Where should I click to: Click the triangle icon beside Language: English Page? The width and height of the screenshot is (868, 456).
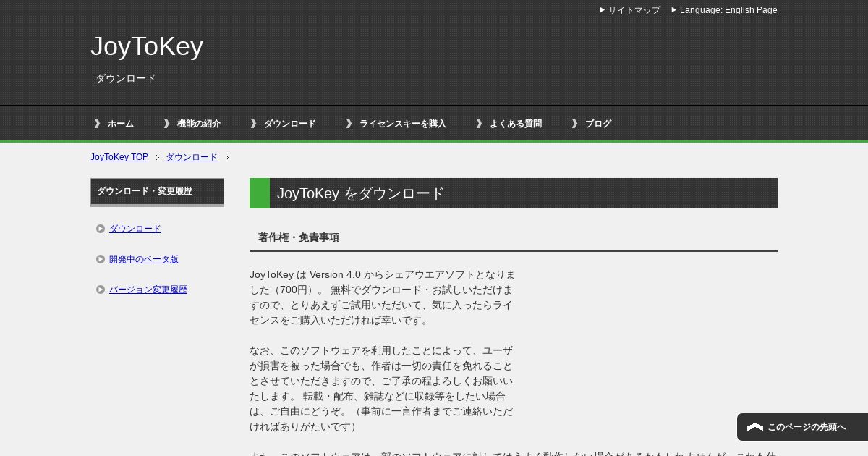pos(674,10)
